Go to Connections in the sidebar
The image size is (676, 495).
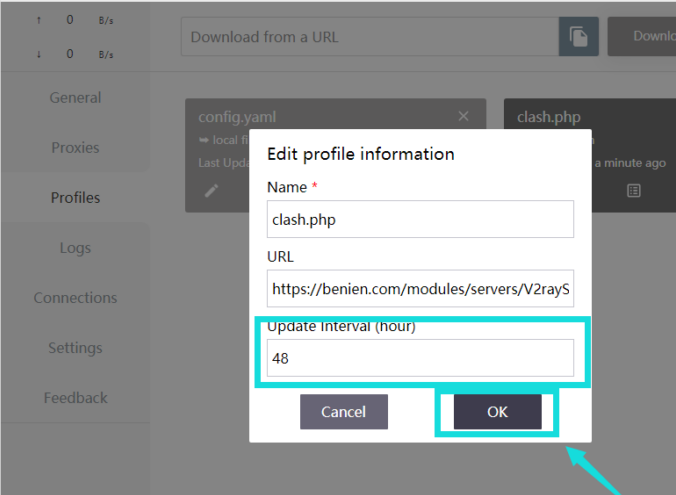(x=75, y=298)
